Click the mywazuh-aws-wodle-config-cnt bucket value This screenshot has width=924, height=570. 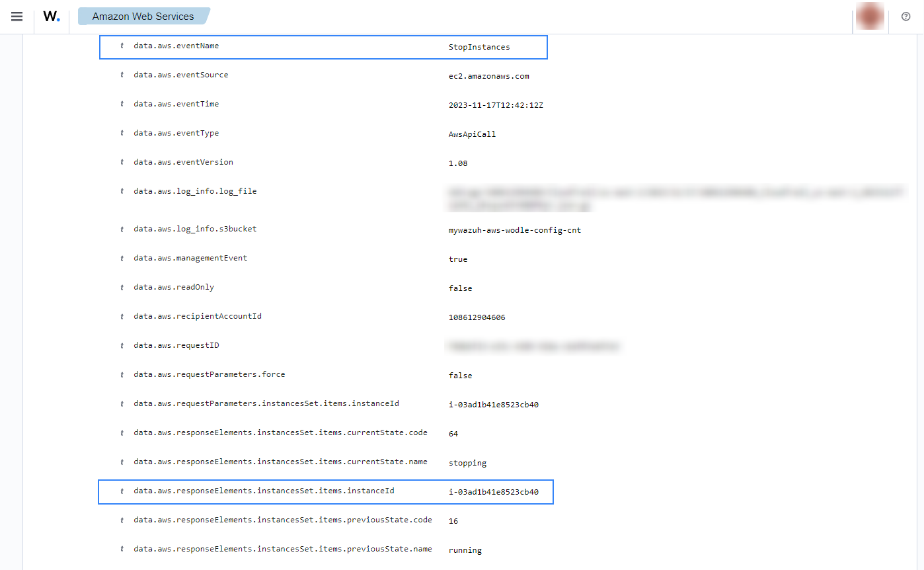[x=514, y=230]
